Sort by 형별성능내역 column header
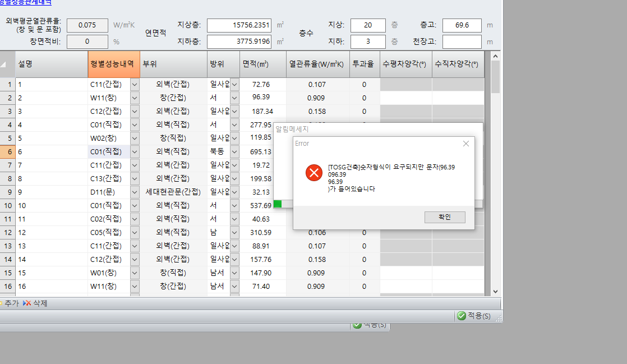The image size is (627, 364). (114, 64)
